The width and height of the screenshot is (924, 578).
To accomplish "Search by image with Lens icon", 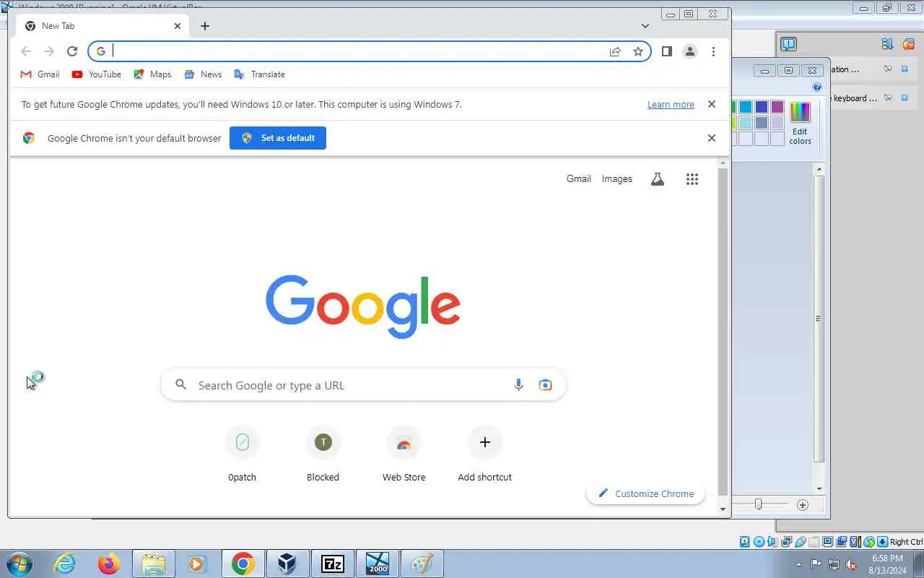I will [x=545, y=385].
